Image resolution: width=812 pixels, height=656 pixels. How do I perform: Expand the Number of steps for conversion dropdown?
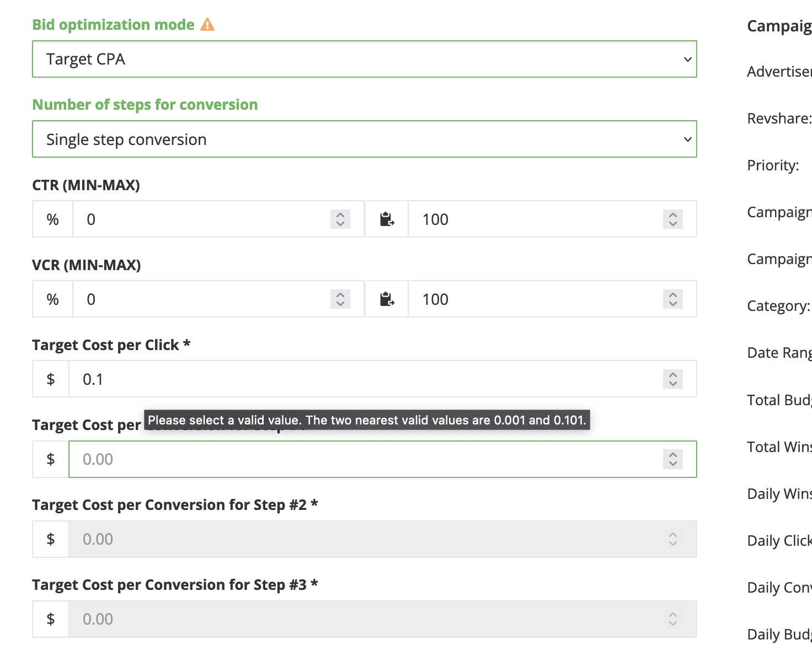tap(364, 139)
